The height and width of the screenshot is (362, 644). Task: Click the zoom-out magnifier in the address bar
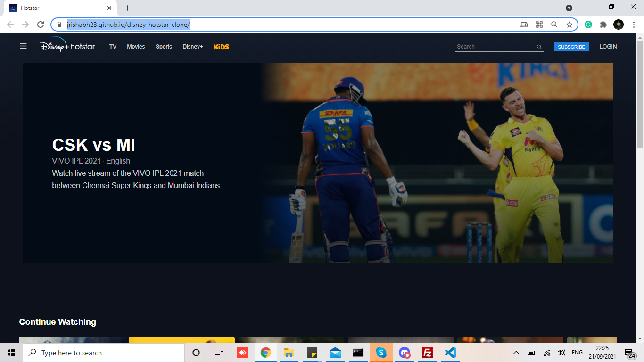(x=554, y=24)
